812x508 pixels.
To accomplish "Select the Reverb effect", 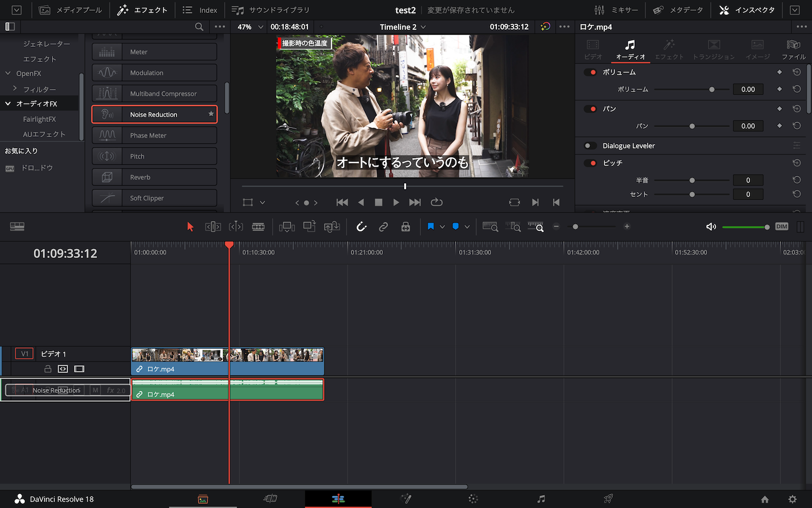I will point(155,177).
